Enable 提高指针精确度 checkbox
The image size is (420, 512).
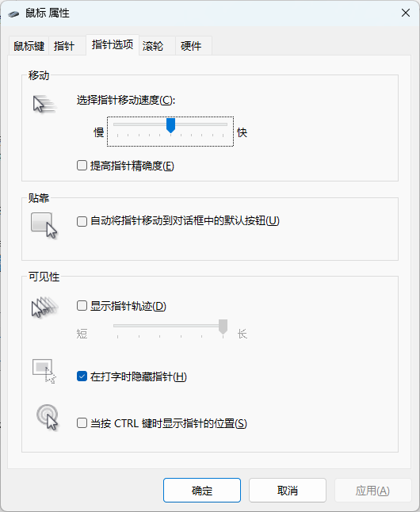(82, 166)
